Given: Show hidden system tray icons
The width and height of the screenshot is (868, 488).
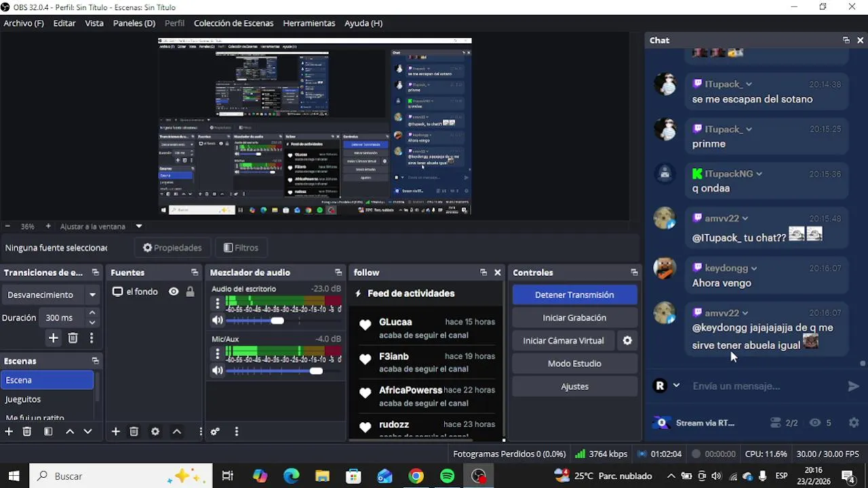Looking at the screenshot, I should pos(671,476).
